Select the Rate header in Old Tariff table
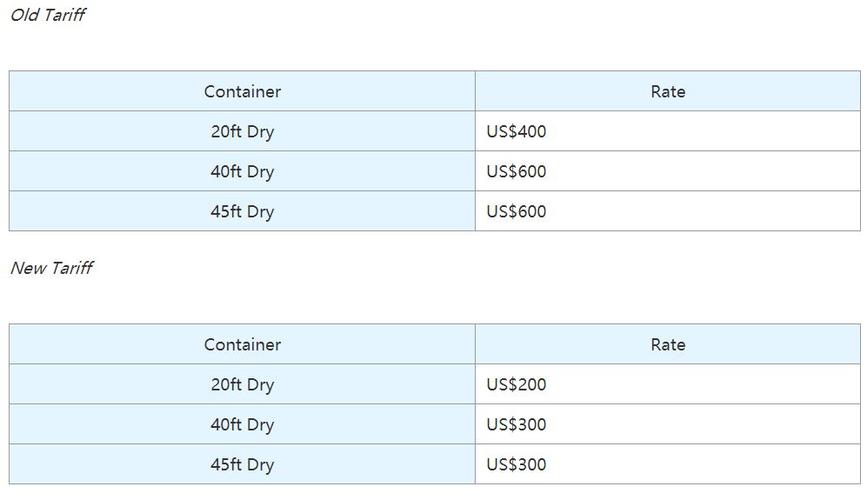 click(667, 91)
